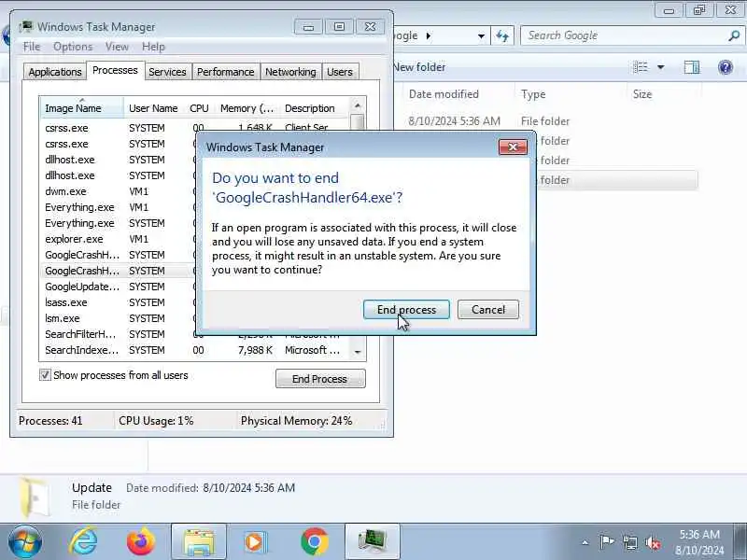Confirm with the End process dialog button
Screen dimensions: 747x560
pyautogui.click(x=406, y=310)
